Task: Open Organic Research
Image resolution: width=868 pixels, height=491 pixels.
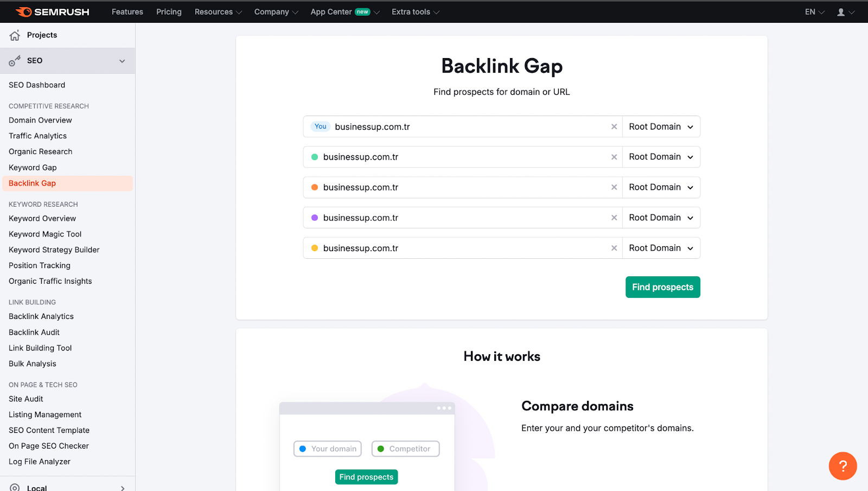Action: click(40, 152)
